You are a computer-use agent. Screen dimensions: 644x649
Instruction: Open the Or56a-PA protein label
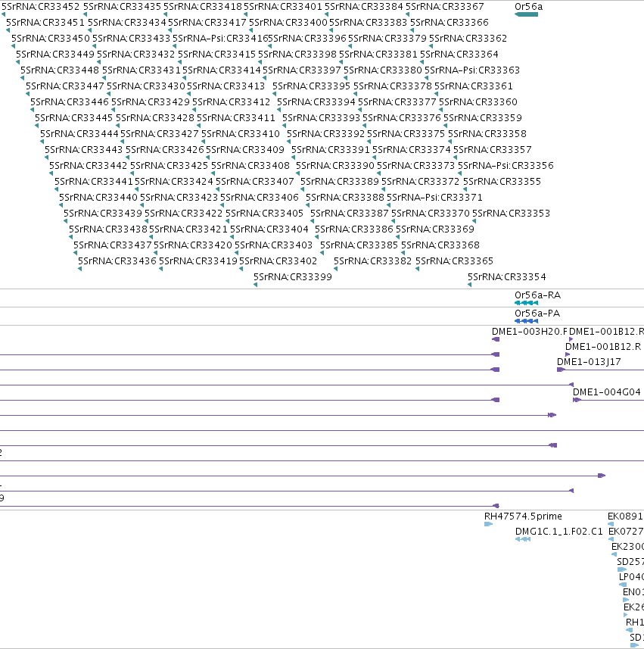point(537,314)
